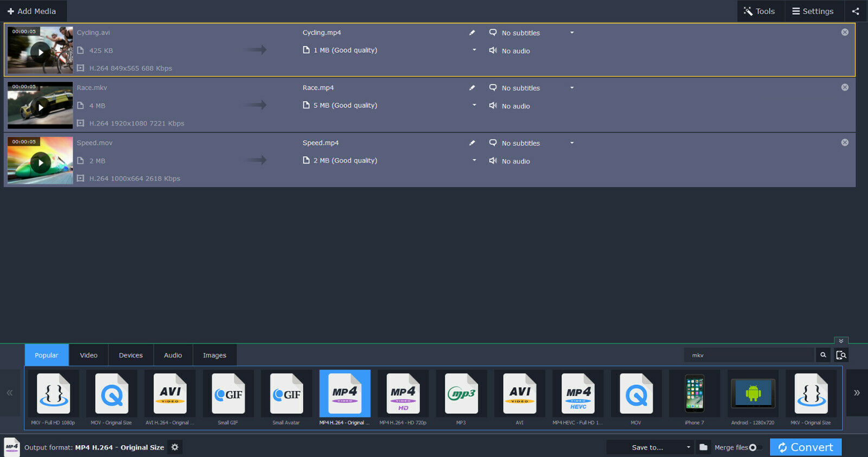Switch to the Images tab
The height and width of the screenshot is (457, 868).
(x=215, y=355)
